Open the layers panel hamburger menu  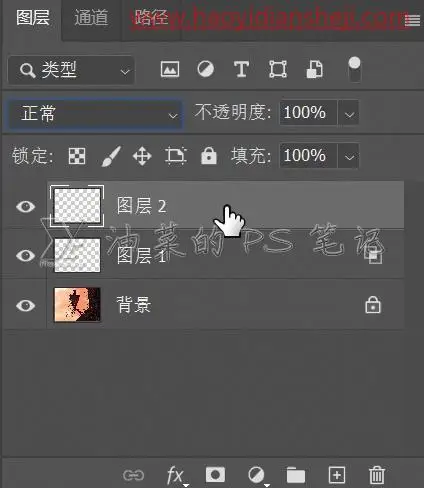click(x=412, y=21)
